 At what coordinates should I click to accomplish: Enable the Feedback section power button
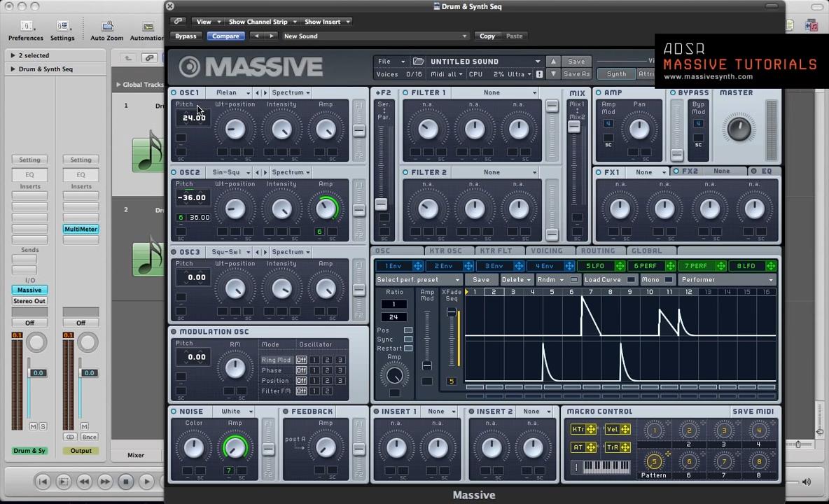tap(286, 411)
